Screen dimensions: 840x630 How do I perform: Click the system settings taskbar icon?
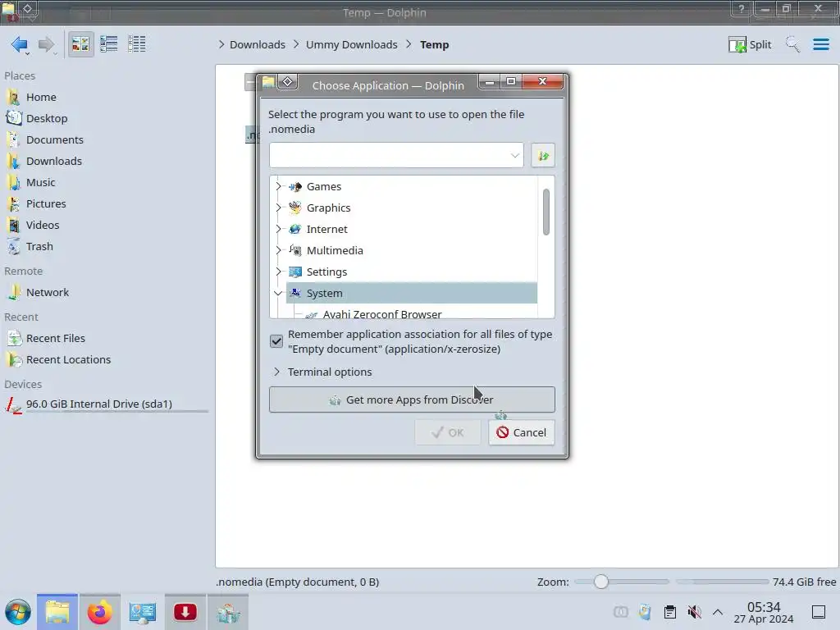[x=143, y=612]
